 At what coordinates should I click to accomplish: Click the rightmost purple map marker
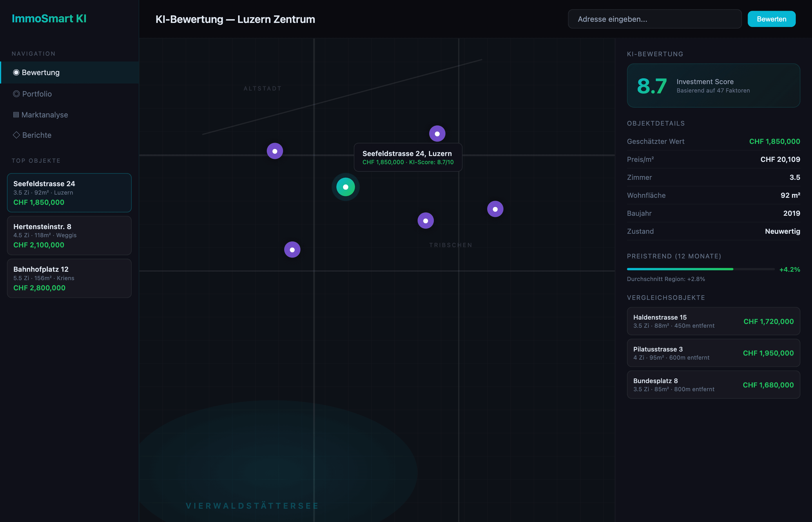[495, 209]
